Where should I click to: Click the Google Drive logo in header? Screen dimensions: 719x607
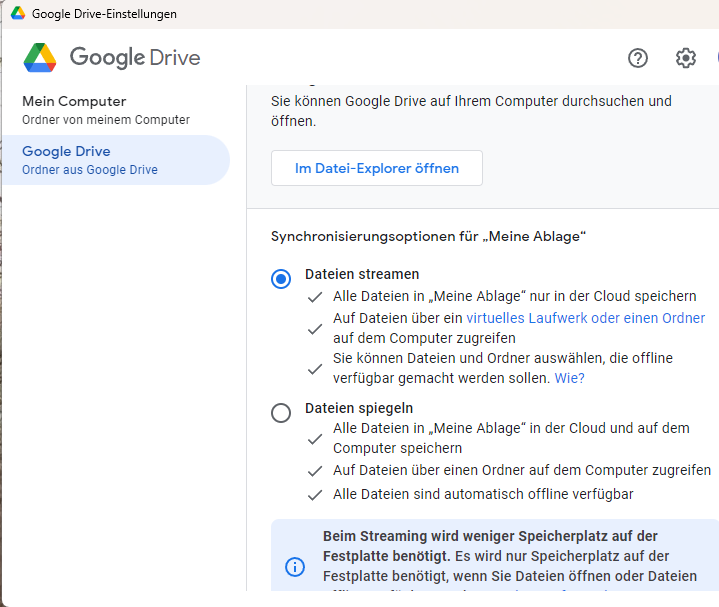coord(112,58)
